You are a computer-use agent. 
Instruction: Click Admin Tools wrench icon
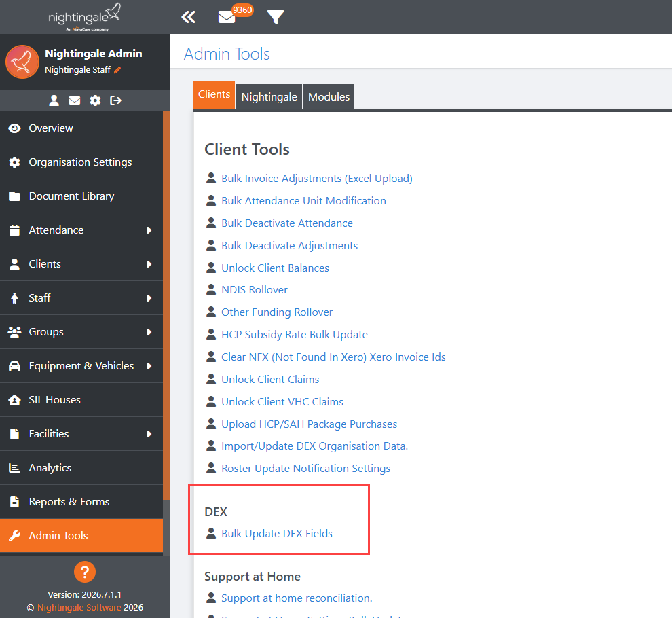click(14, 536)
